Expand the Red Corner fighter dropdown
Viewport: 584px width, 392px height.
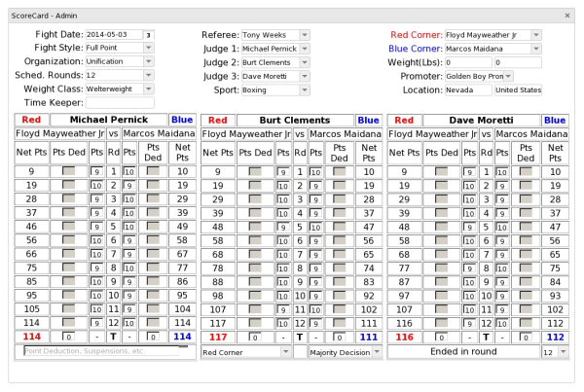tap(536, 35)
